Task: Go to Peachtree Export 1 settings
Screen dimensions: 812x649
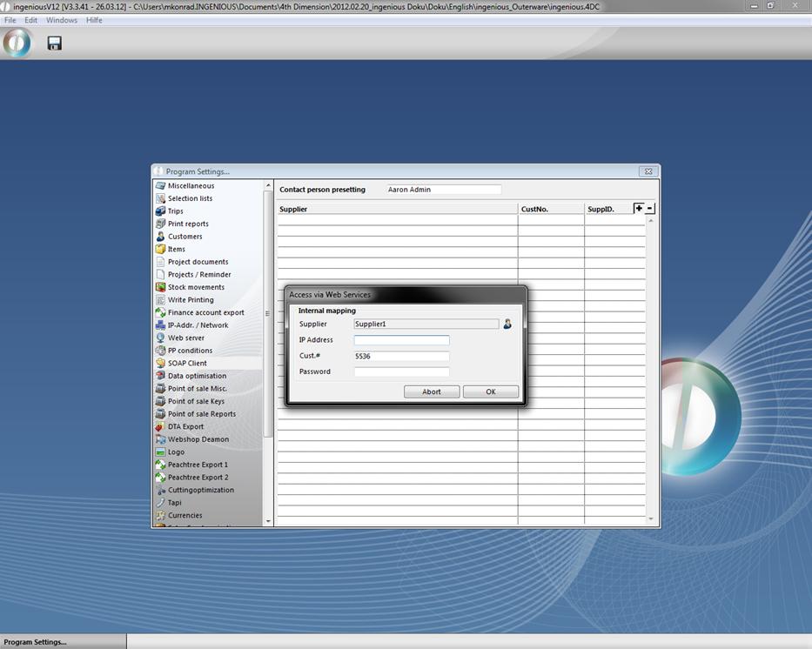Action: 198,465
